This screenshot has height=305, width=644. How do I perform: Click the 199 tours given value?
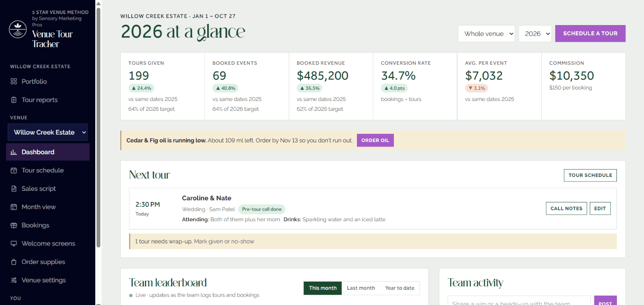point(139,76)
